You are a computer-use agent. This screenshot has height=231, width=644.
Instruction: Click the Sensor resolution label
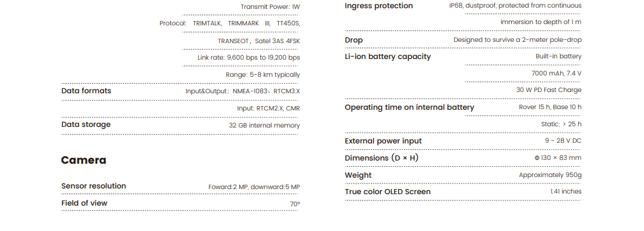pyautogui.click(x=93, y=186)
